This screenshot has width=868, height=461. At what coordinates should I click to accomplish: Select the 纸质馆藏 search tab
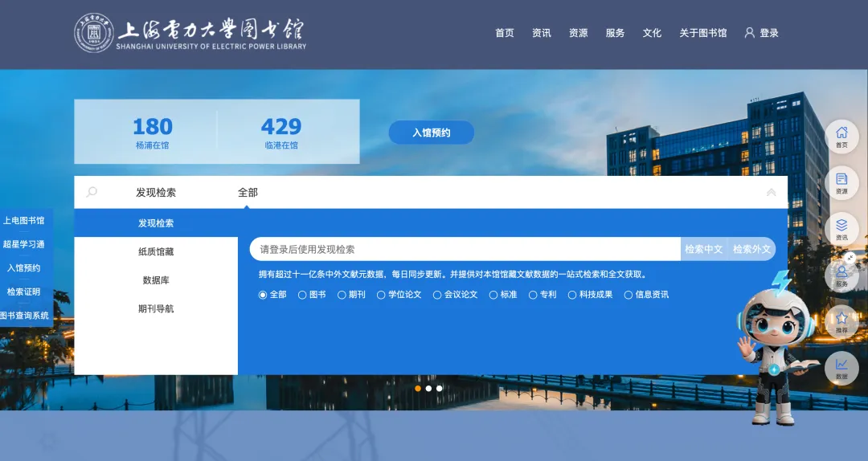tap(156, 252)
